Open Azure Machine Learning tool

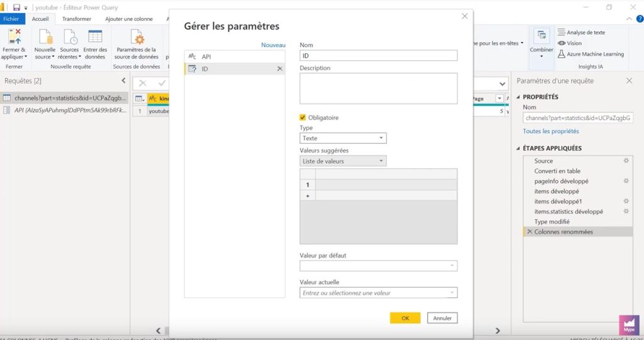[x=591, y=54]
